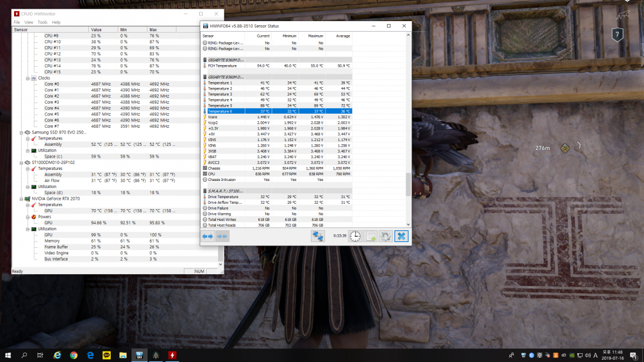Collapse the Samsung SSD 970 EVO node
The image size is (644, 362).
21,132
